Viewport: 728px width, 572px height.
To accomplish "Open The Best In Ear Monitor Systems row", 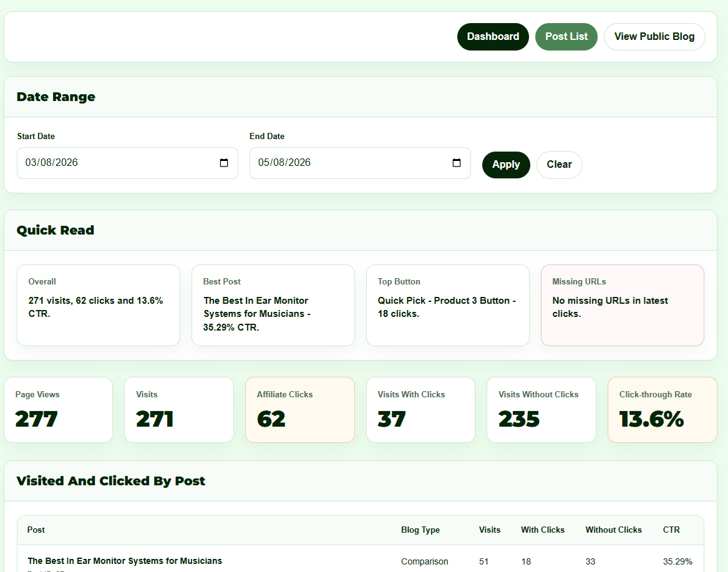I will pyautogui.click(x=124, y=561).
